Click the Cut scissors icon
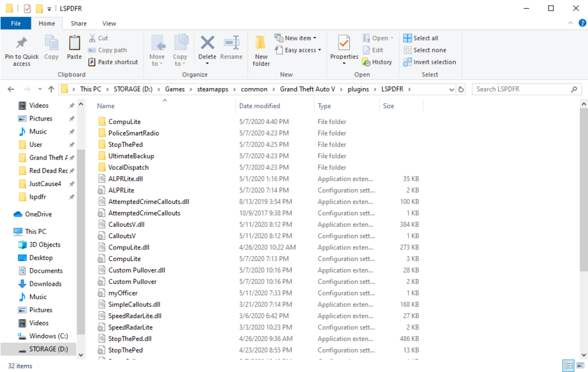This screenshot has width=588, height=372. pos(92,38)
